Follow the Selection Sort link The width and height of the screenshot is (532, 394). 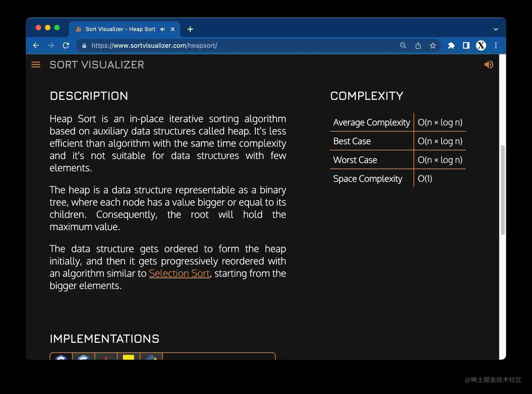pyautogui.click(x=179, y=273)
